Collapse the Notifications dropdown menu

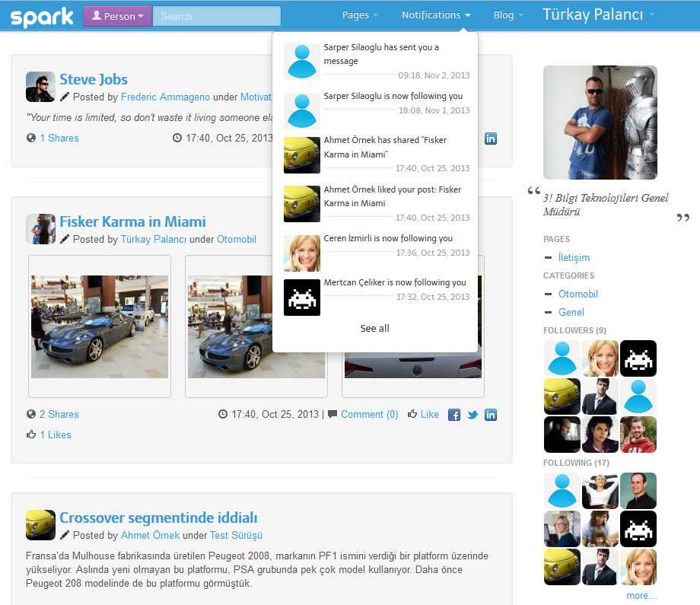click(x=436, y=15)
